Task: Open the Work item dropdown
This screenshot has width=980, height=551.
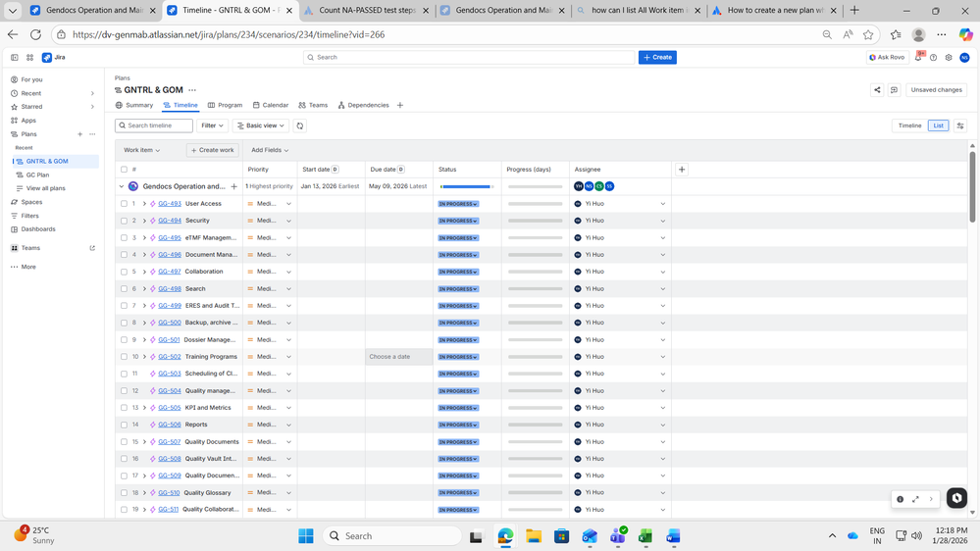Action: pos(142,150)
